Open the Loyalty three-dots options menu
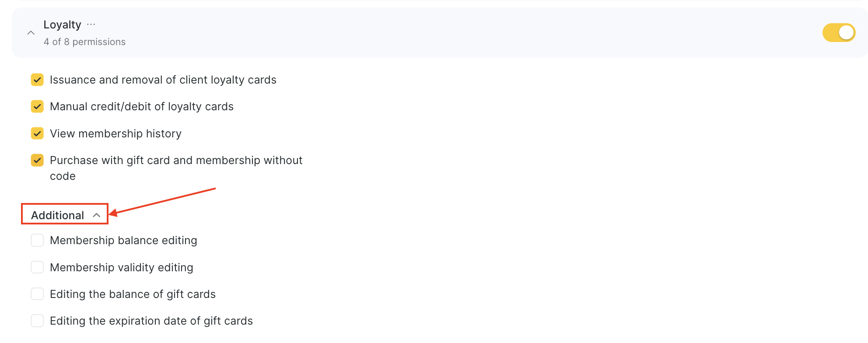Screen dimensions: 868x343 click(x=91, y=24)
